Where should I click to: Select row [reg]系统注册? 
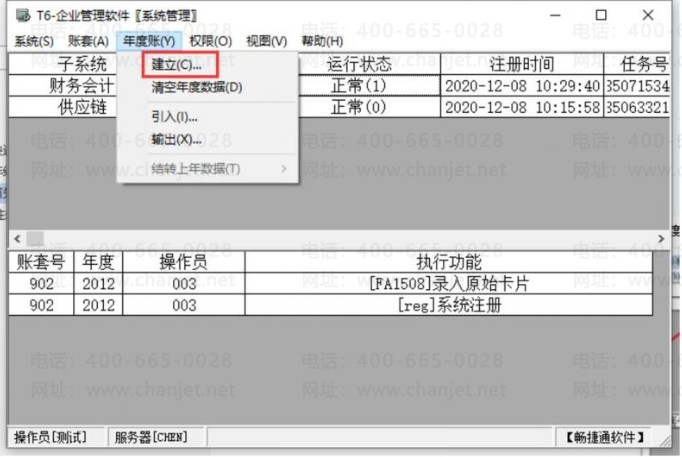point(331,305)
